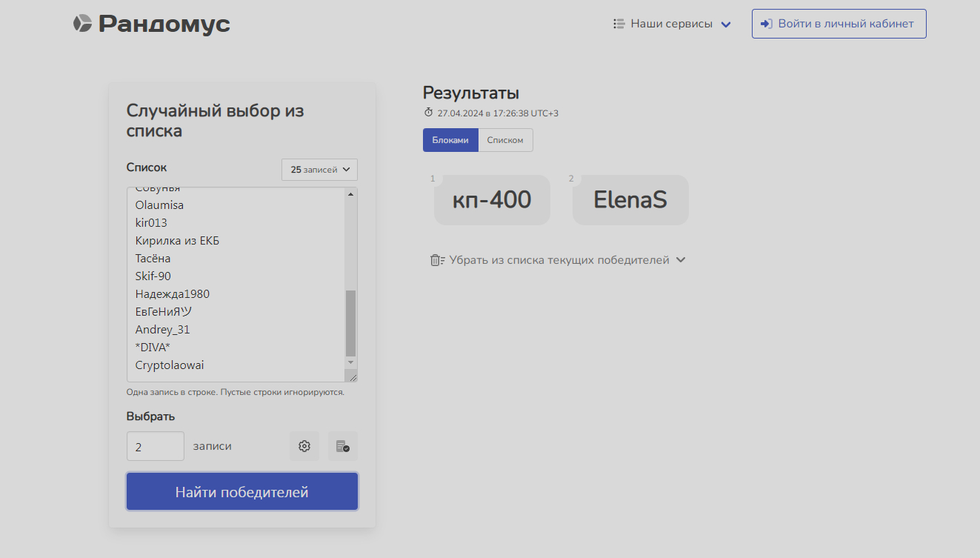Click the Результаты heading
The image size is (980, 558).
[x=470, y=93]
